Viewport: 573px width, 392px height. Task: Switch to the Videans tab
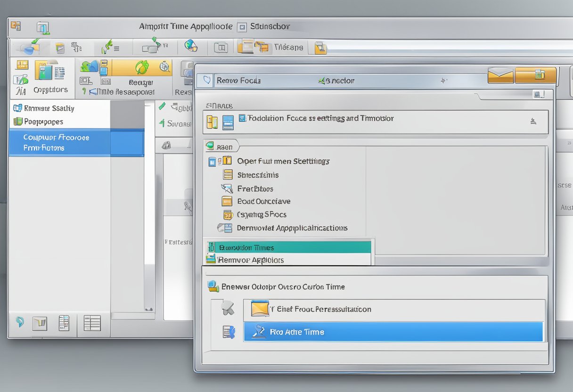coord(288,47)
